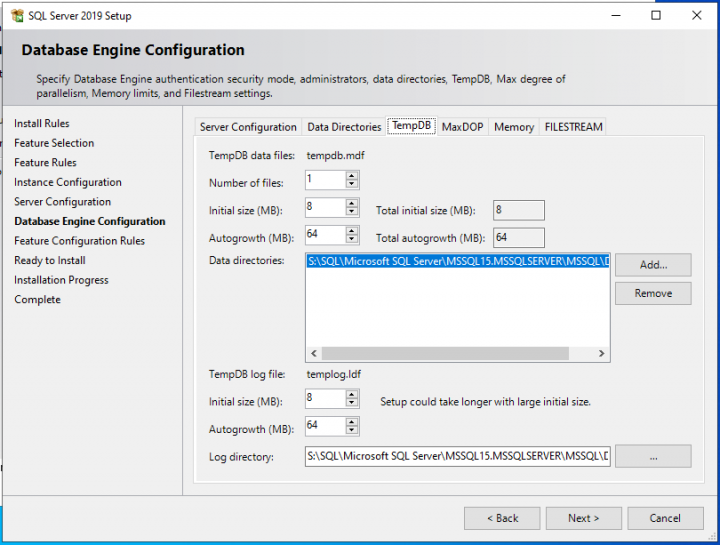
Task: Click the Total initial size field
Action: point(519,210)
